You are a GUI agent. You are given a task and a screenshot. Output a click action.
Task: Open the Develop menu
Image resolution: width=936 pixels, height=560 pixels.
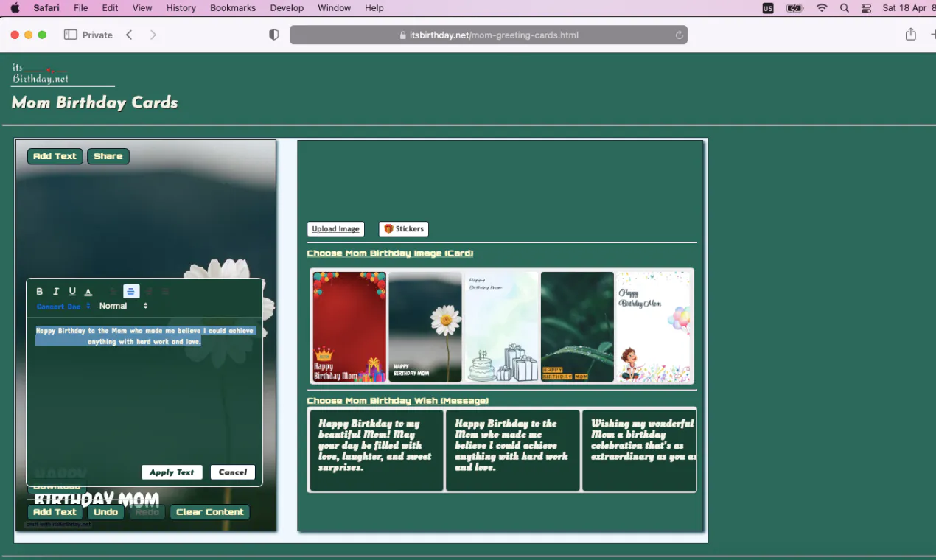point(287,7)
